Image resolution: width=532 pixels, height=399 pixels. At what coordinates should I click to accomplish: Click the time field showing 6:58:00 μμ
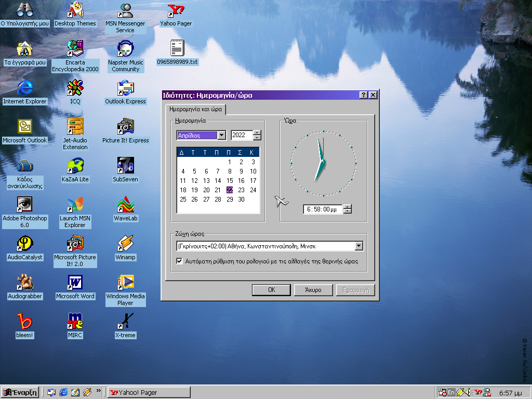click(323, 209)
